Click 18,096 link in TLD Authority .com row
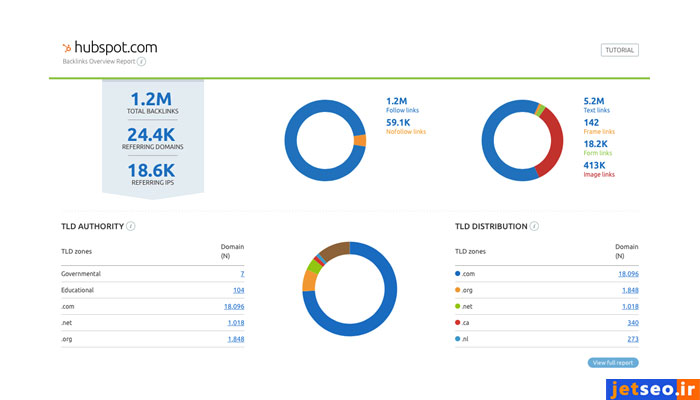The image size is (700, 400). tap(234, 306)
